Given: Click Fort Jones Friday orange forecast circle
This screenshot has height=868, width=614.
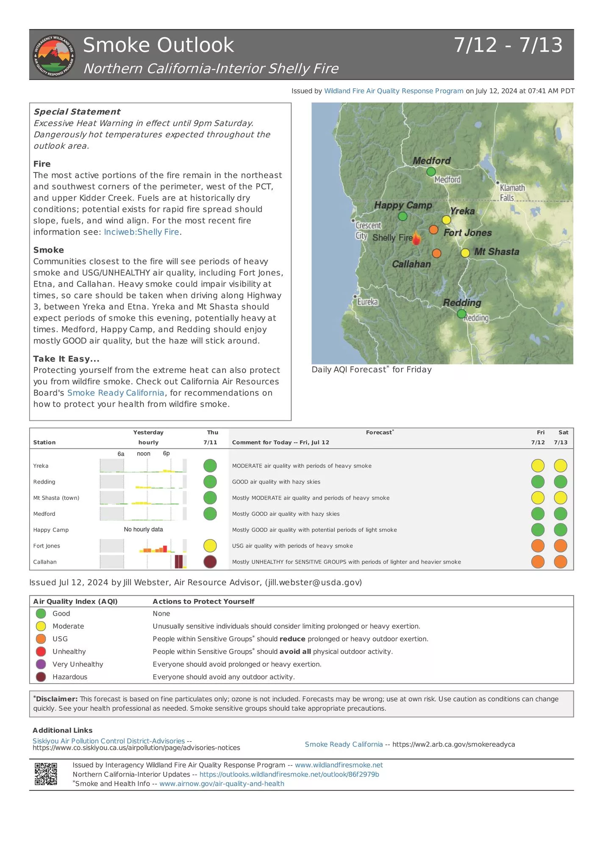Looking at the screenshot, I should pyautogui.click(x=538, y=546).
